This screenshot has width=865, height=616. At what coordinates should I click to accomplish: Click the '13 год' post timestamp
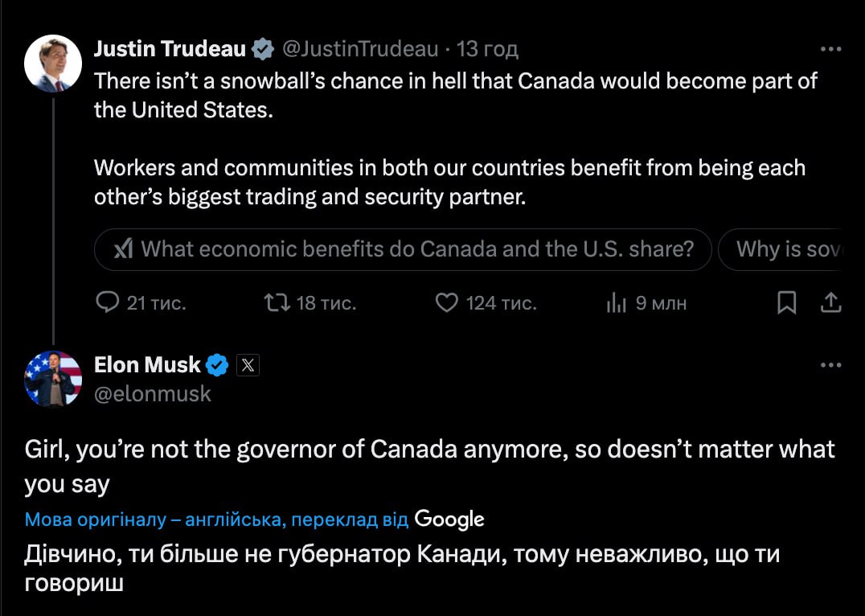click(x=488, y=49)
